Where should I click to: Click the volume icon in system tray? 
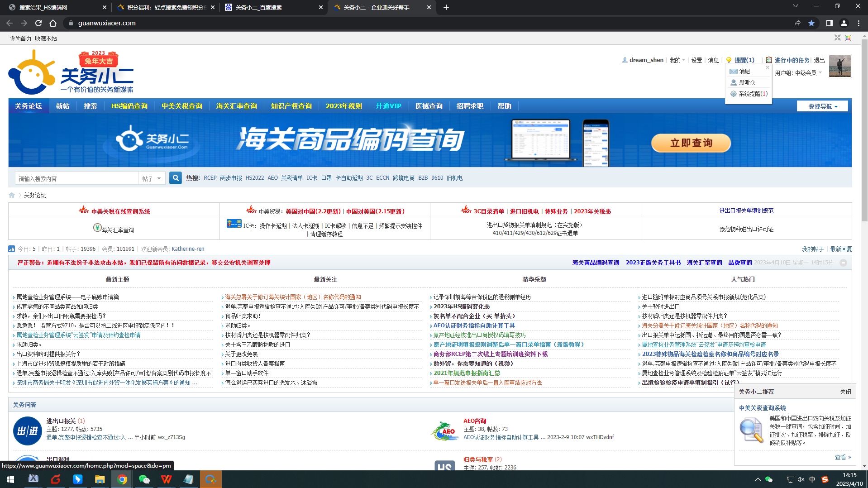pyautogui.click(x=801, y=479)
